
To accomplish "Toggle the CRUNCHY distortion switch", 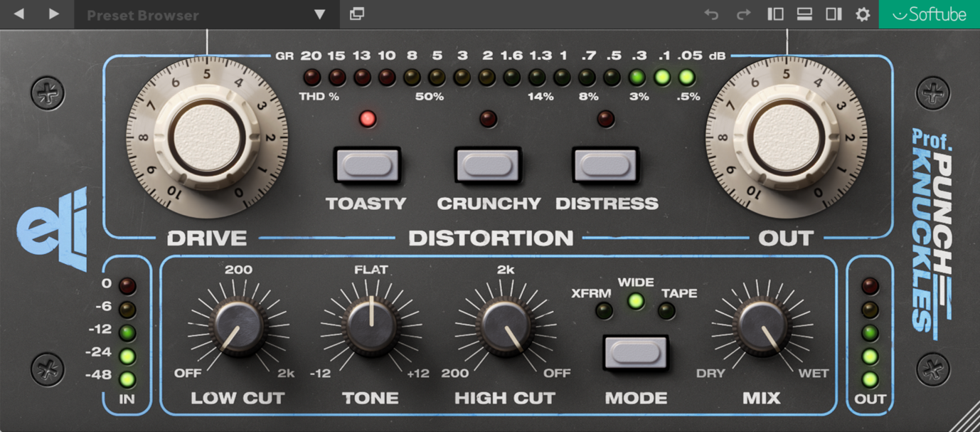I will pos(488,165).
